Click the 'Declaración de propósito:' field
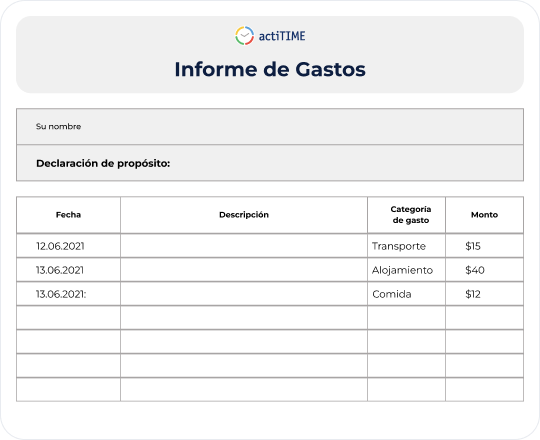This screenshot has width=540, height=440. (270, 163)
